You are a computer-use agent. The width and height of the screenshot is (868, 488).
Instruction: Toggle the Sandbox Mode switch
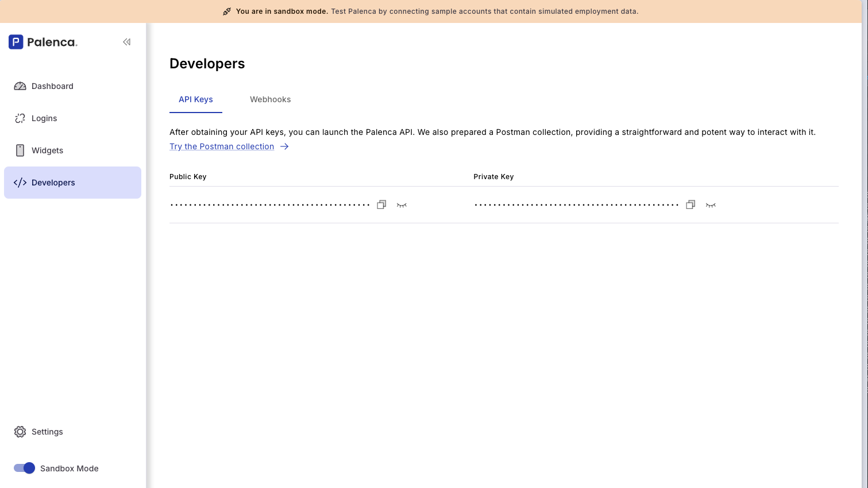(x=24, y=468)
